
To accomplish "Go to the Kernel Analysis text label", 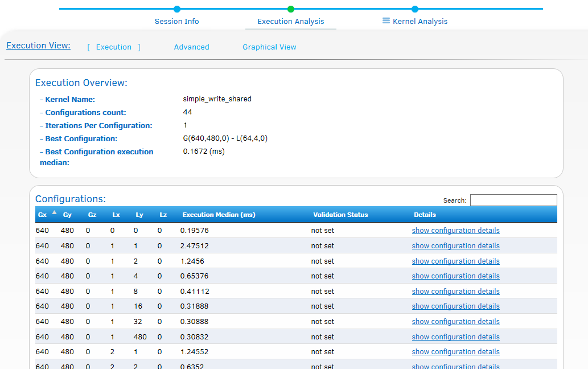I will click(420, 22).
